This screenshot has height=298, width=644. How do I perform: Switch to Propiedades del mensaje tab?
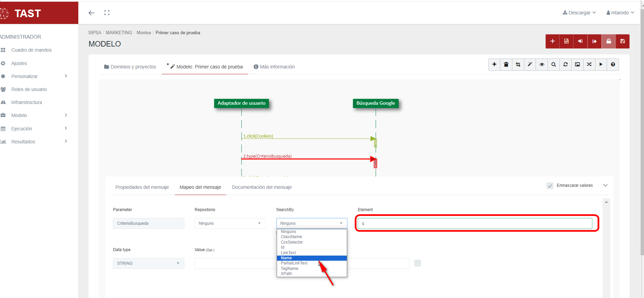142,187
